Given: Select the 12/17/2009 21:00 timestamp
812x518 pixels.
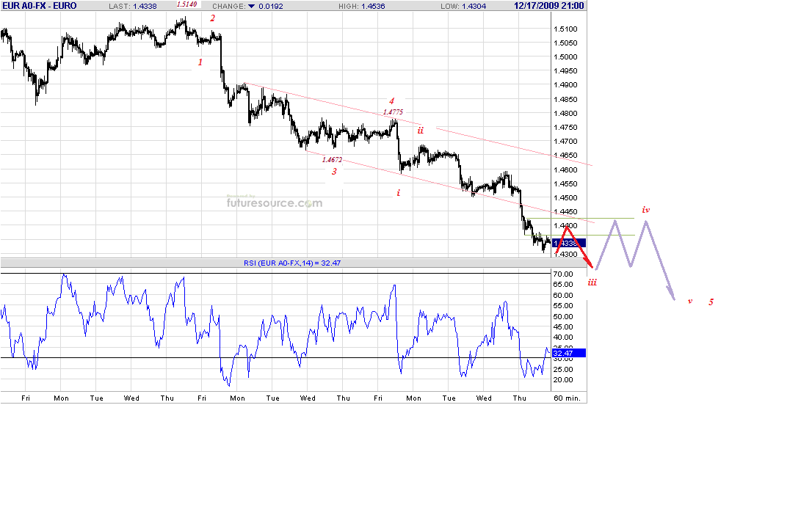Looking at the screenshot, I should tap(549, 6).
